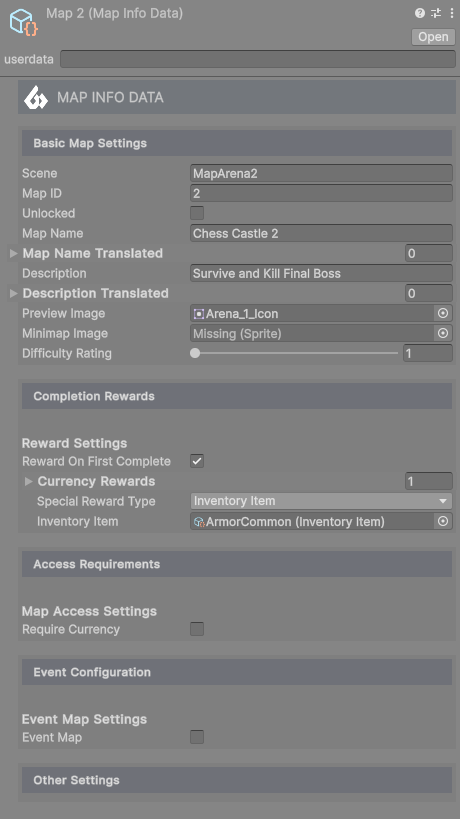460x819 pixels.
Task: Click the asset icon beside ArmorCommon
Action: 198,521
